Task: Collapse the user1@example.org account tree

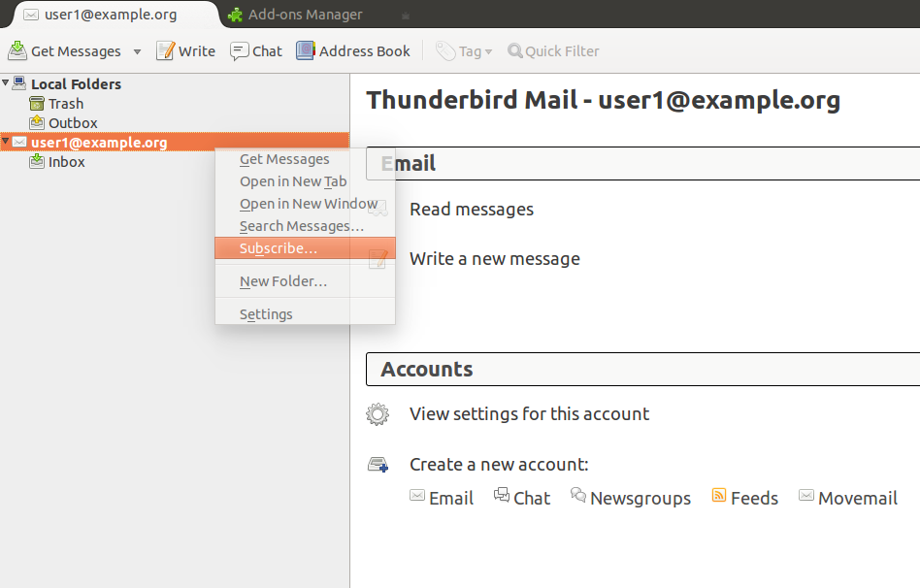Action: (6, 142)
